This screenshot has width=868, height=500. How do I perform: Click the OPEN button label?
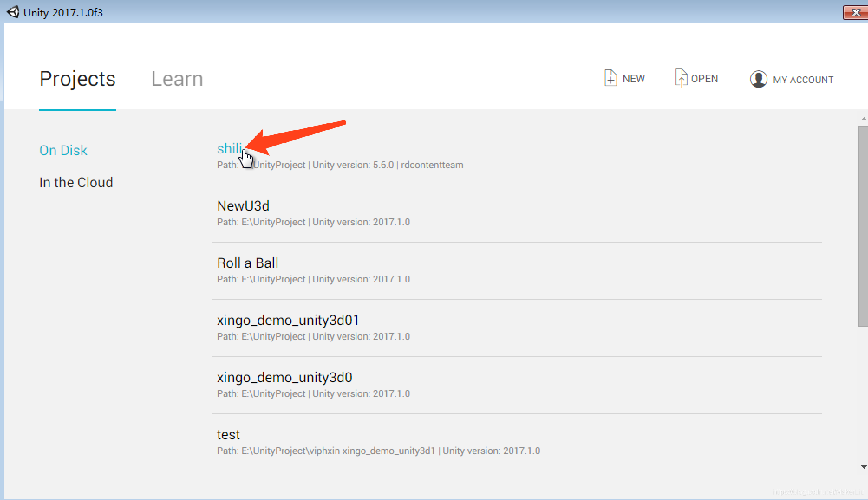coord(705,78)
